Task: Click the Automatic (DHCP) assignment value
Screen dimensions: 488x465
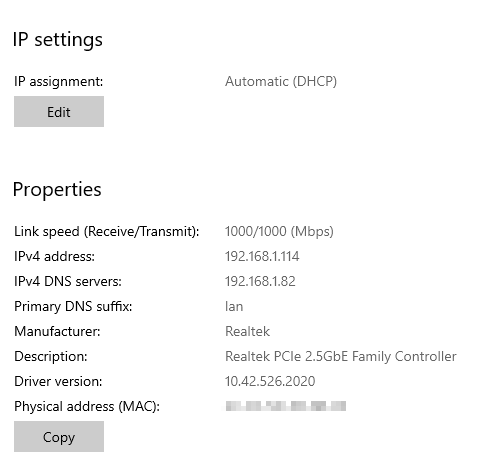Action: pyautogui.click(x=281, y=81)
